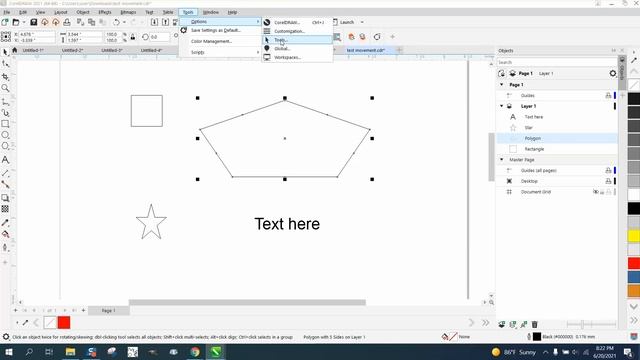Image resolution: width=640 pixels, height=360 pixels.
Task: Click the Search field in Objects docker
Action: coord(557,62)
